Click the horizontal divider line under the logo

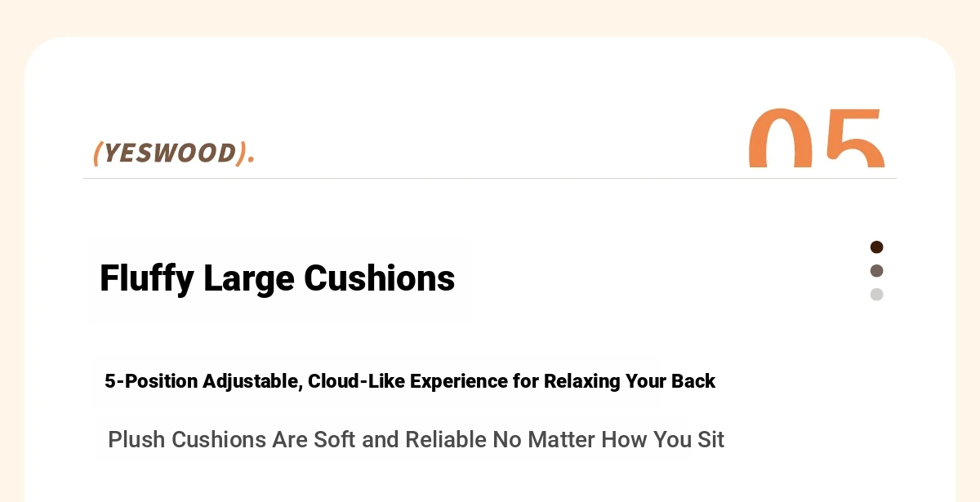[490, 178]
